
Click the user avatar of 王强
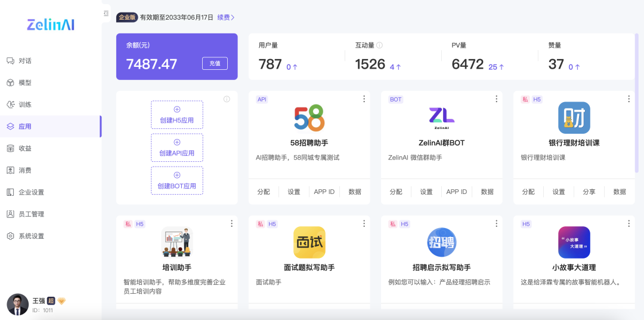click(18, 304)
